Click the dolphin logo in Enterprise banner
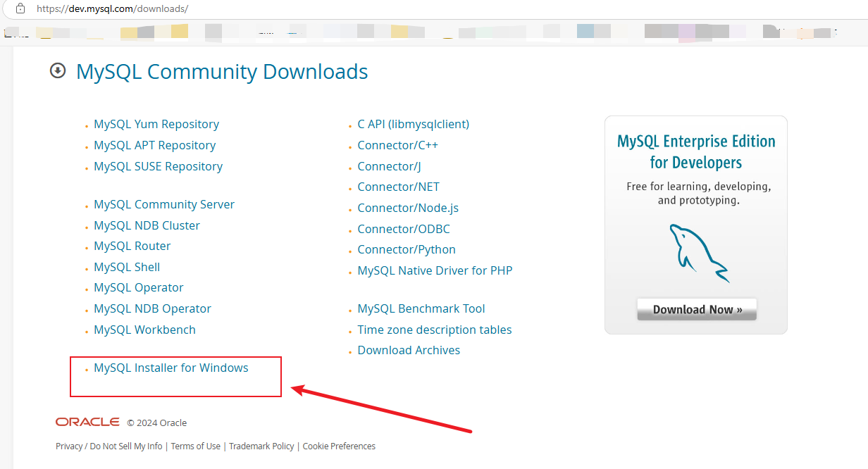This screenshot has height=469, width=868. tap(698, 253)
